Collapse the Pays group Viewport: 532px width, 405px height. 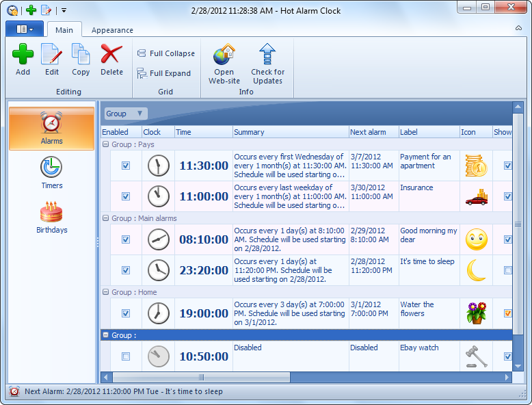[x=105, y=145]
